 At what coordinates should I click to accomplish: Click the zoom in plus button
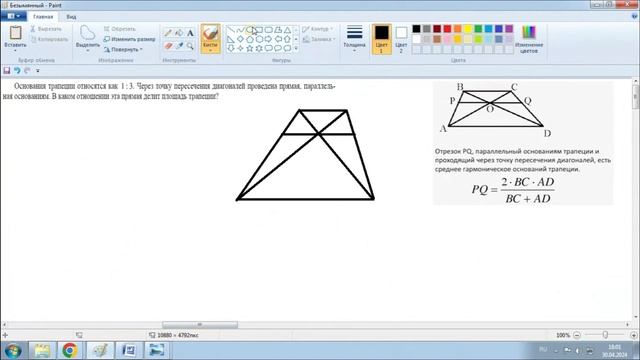point(633,335)
